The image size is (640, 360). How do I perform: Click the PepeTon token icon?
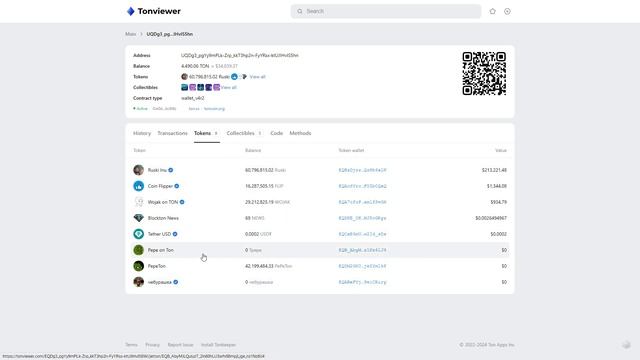click(x=138, y=266)
